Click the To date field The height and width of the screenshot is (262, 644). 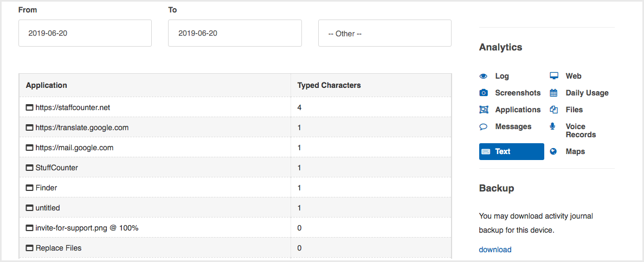pyautogui.click(x=235, y=33)
